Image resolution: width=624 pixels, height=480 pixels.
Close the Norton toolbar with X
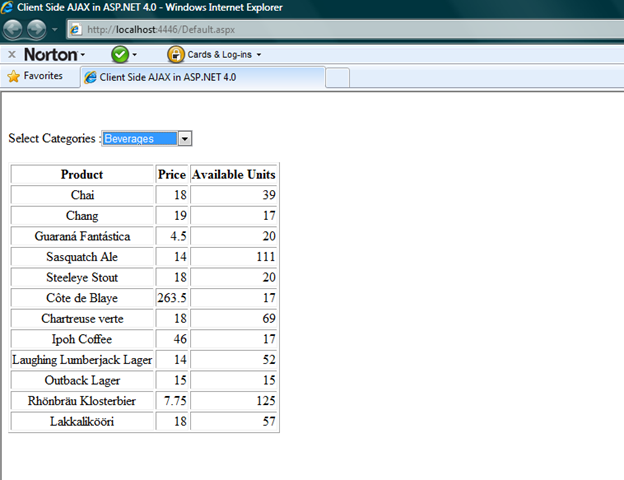click(12, 55)
